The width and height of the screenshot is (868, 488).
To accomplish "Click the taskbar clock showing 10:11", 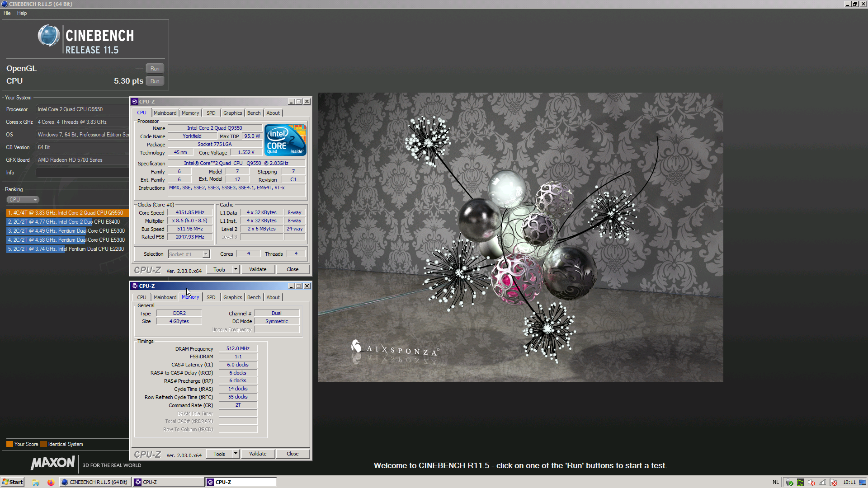I will point(849,482).
